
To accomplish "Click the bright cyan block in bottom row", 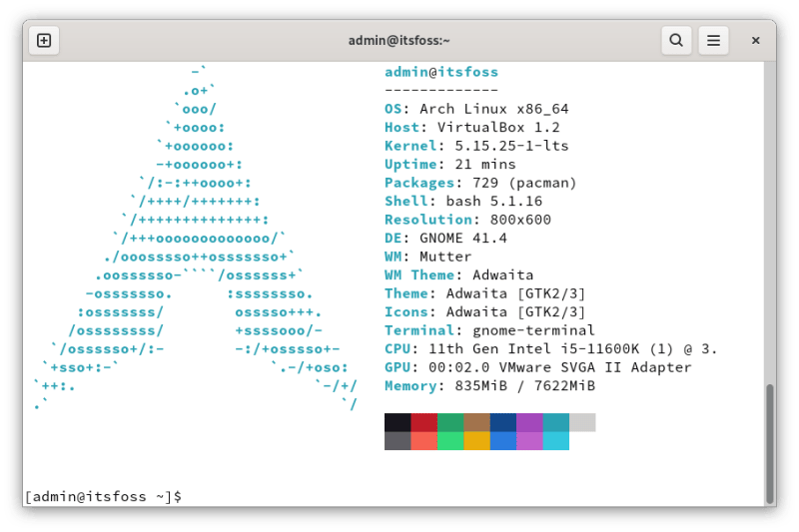I will coord(556,440).
